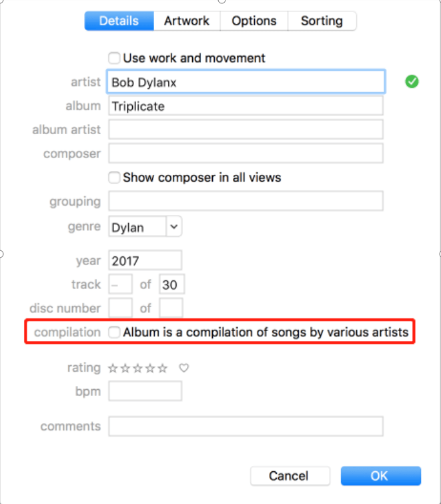Click the year field showing 2017
Viewport: 441px width, 504px height.
[145, 260]
